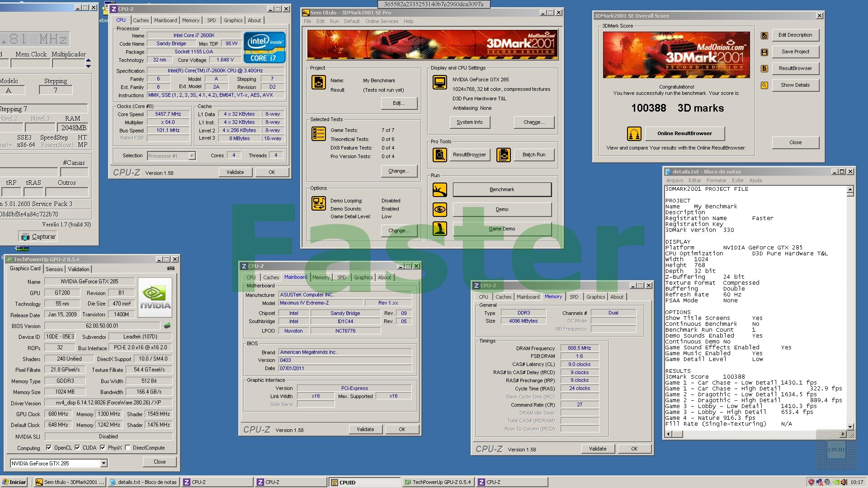Click the multiplicador down arrow stepper

tap(88, 66)
